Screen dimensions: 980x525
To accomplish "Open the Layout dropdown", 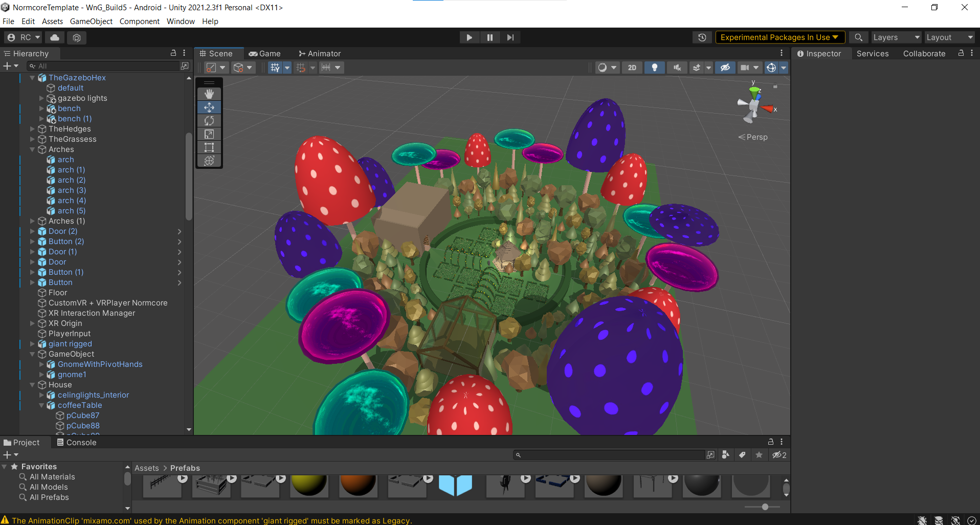I will tap(949, 37).
